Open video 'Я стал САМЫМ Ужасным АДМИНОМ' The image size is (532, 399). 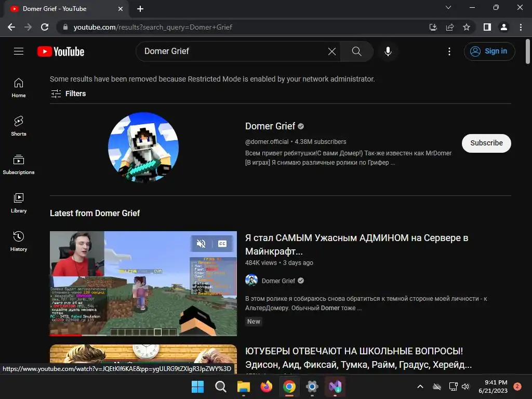pyautogui.click(x=356, y=245)
